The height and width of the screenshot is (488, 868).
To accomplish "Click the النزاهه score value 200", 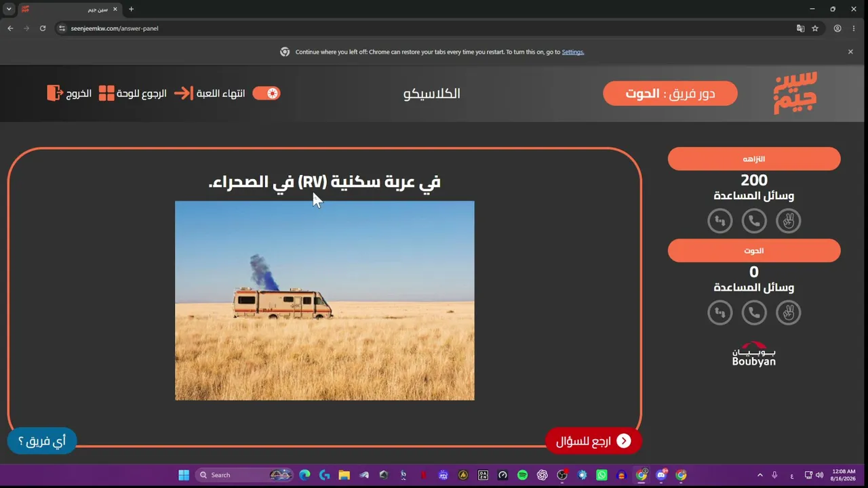I will [x=754, y=180].
